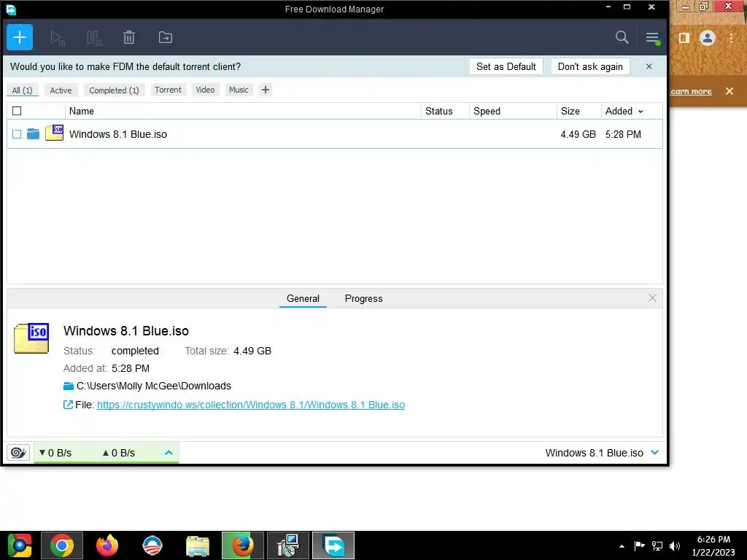Add a new download with the plus button
747x560 pixels.
coord(20,37)
